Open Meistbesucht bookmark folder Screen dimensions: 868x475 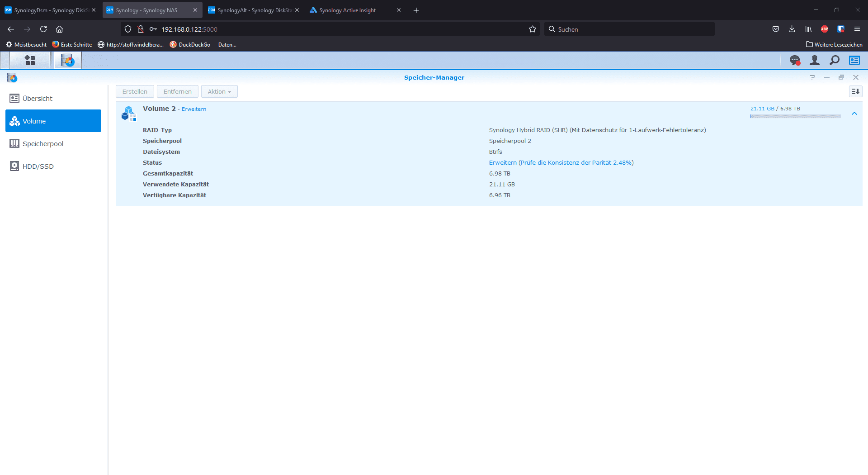coord(26,44)
